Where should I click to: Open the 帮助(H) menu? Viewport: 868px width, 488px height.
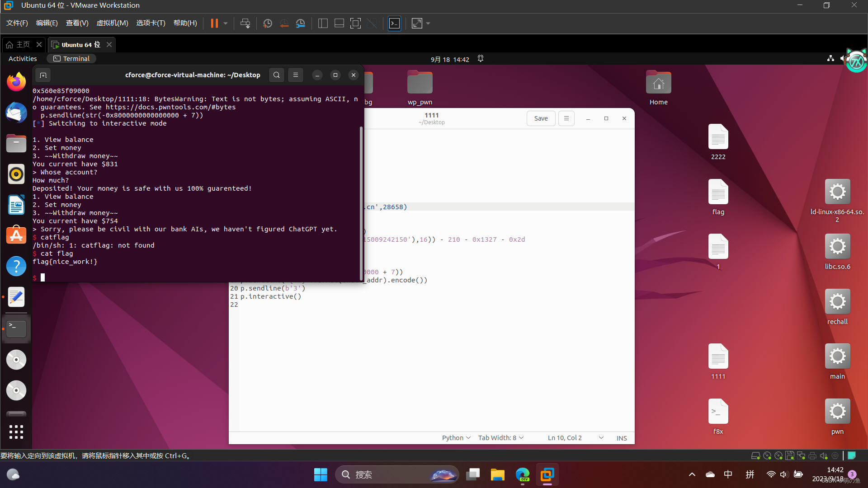point(185,23)
